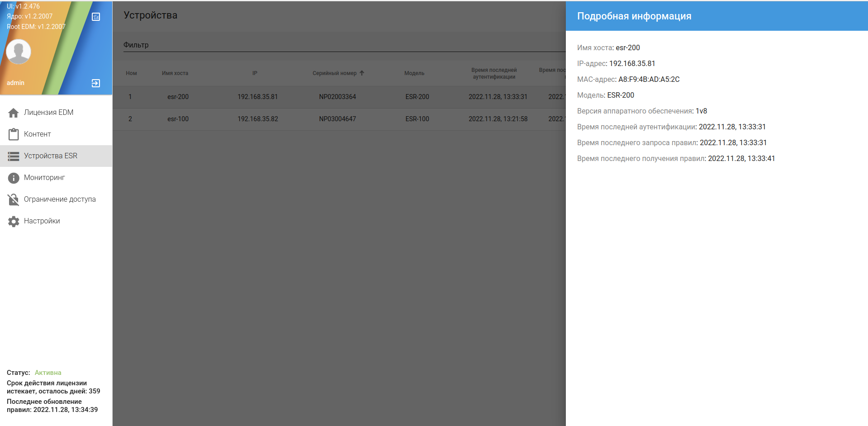Click serial number NP02003364

[337, 97]
